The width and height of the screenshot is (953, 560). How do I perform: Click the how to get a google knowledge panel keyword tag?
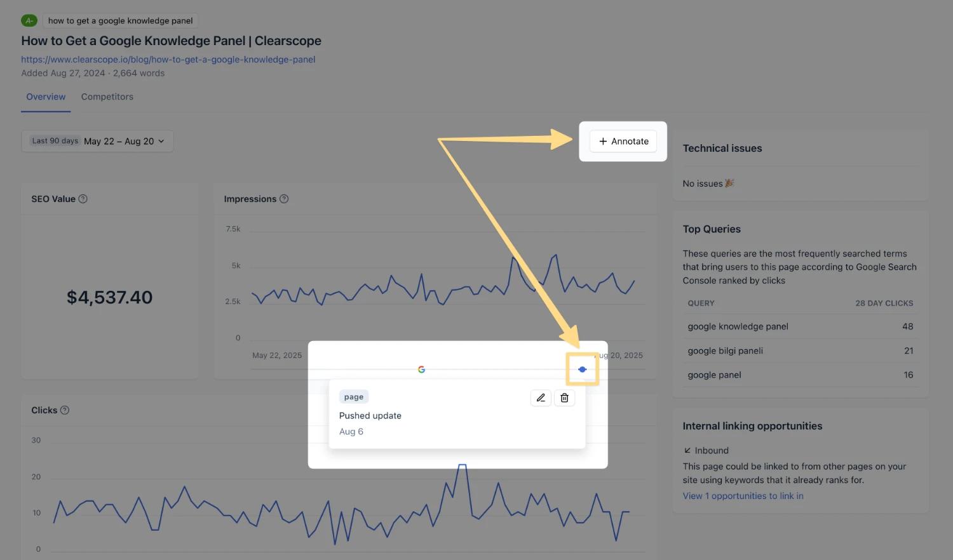tap(121, 20)
